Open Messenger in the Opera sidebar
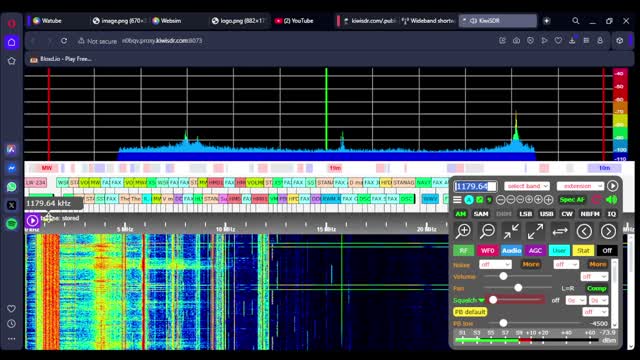This screenshot has width=640, height=360. [11, 168]
